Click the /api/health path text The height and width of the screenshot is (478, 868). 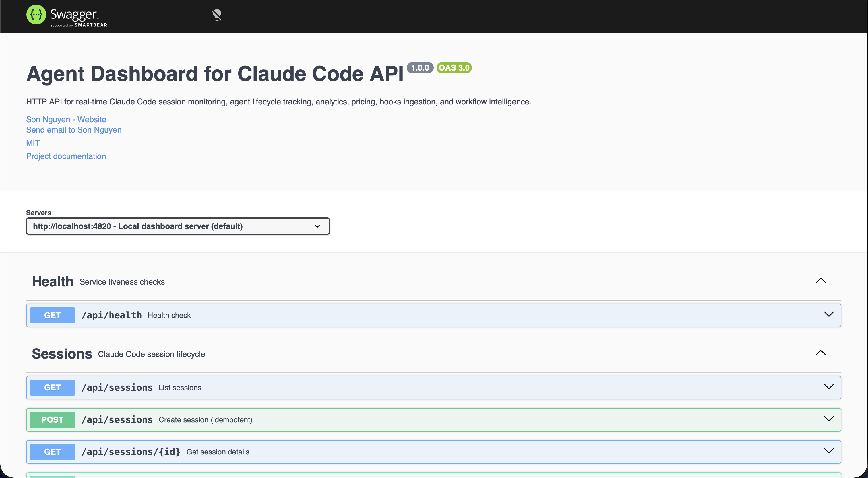coord(112,315)
